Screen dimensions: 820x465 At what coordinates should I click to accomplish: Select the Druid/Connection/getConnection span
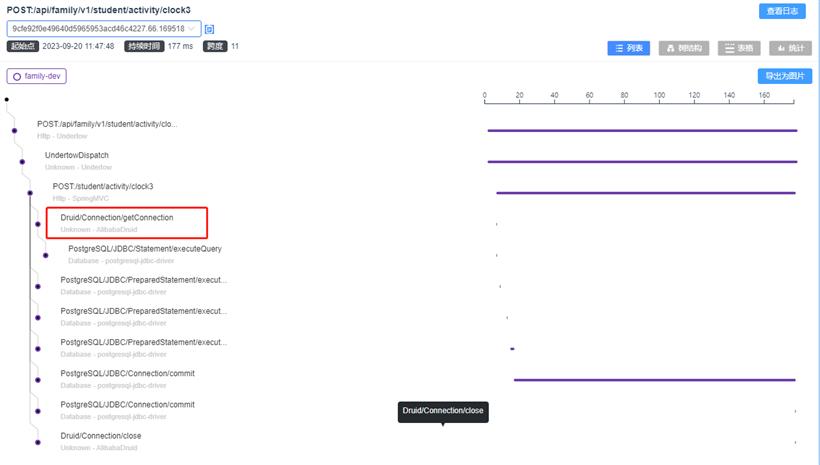[x=116, y=217]
